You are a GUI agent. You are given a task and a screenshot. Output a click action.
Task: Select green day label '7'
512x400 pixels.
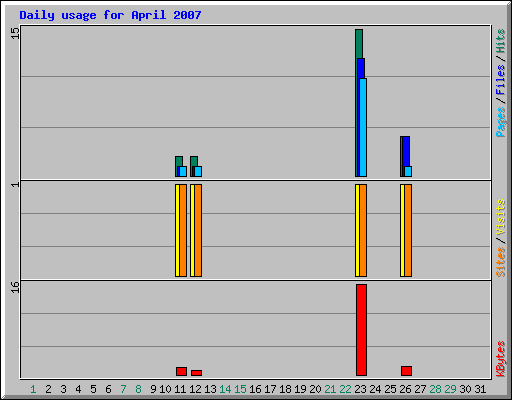123,389
